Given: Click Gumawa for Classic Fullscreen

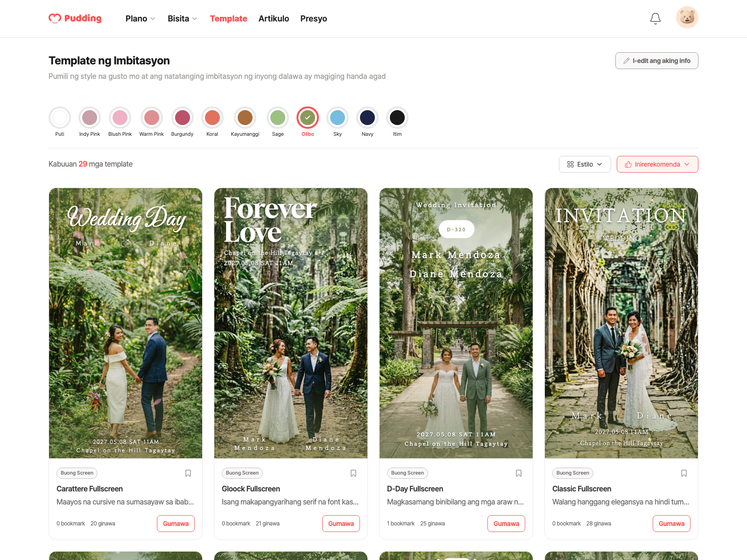Looking at the screenshot, I should (671, 524).
